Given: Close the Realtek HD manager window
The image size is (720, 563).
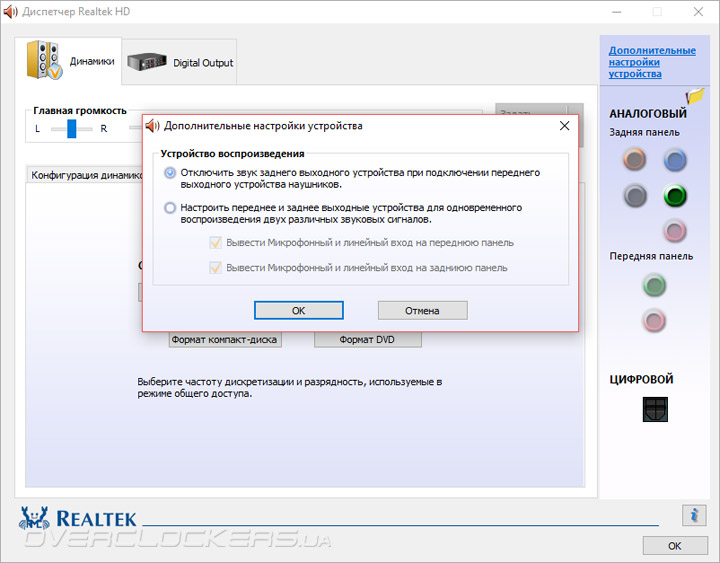Looking at the screenshot, I should coord(698,11).
